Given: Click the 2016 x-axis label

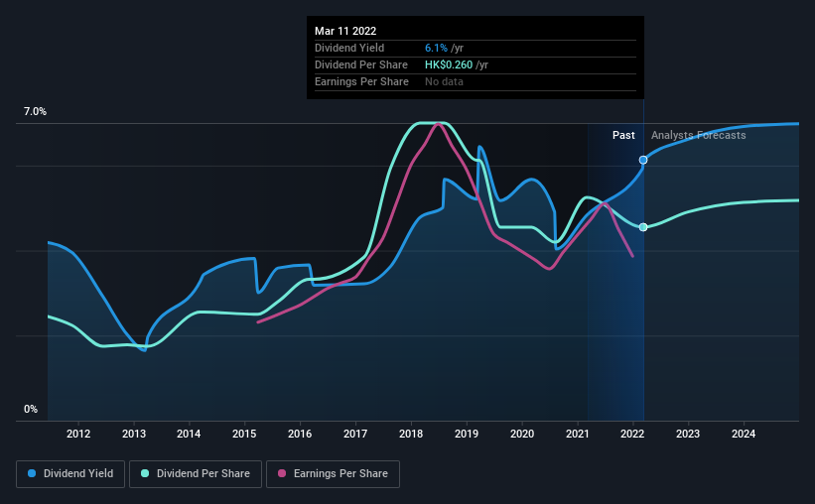Looking at the screenshot, I should click(x=300, y=434).
